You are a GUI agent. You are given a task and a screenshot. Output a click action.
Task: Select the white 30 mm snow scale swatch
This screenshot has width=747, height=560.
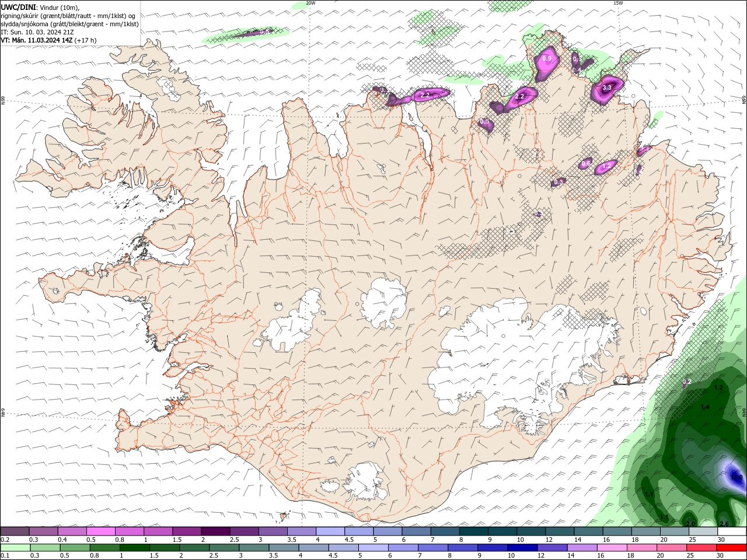pos(732,531)
